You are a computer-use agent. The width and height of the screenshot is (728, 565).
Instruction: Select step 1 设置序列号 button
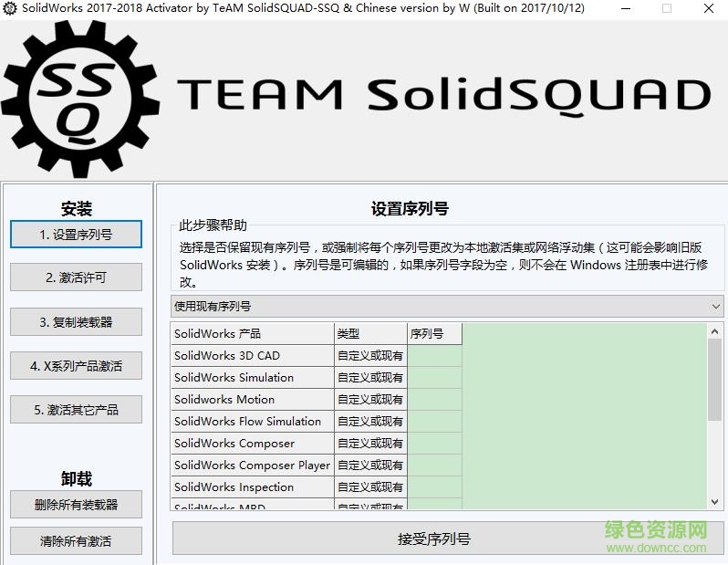click(x=76, y=235)
